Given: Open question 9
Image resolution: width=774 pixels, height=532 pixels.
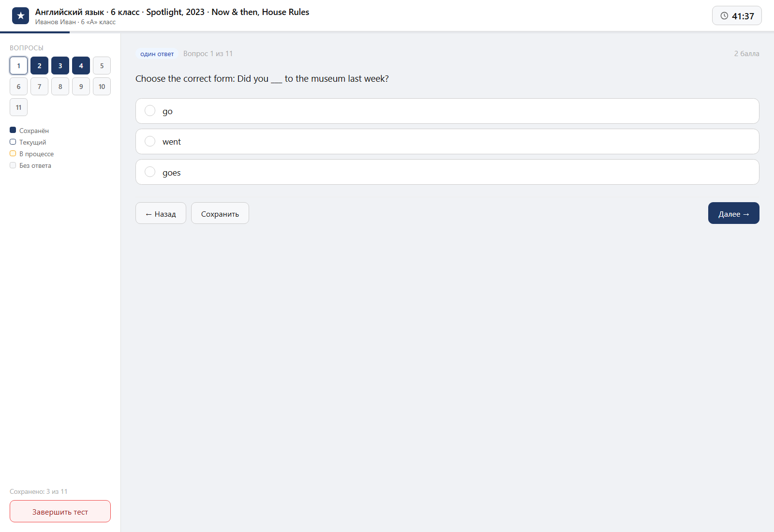Looking at the screenshot, I should [x=81, y=87].
